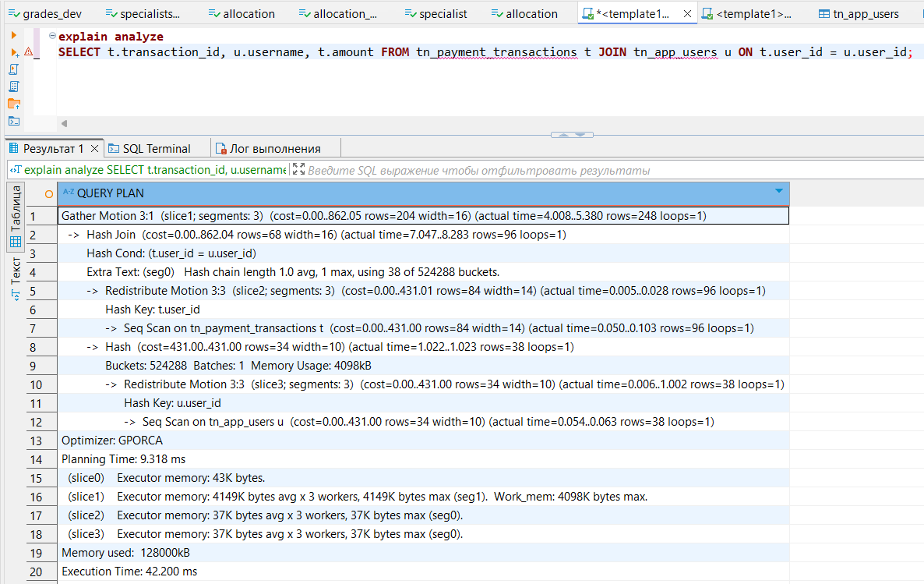Switch to Текст plain text view

16,278
